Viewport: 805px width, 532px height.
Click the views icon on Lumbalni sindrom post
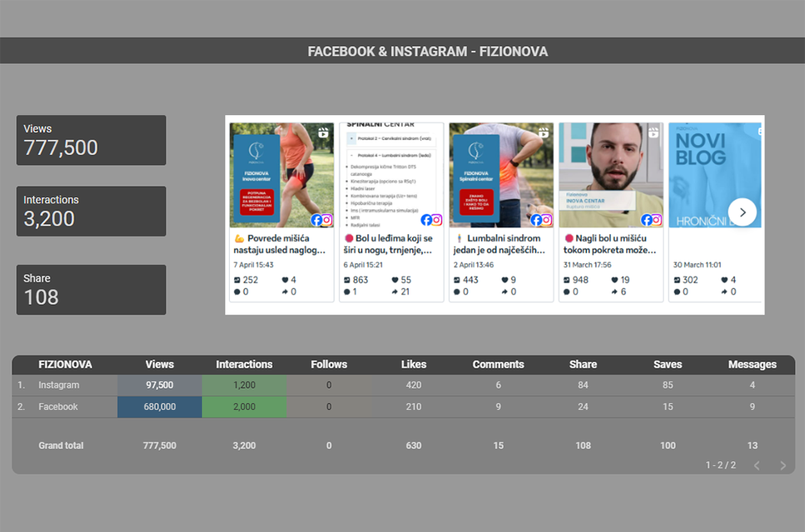[457, 279]
